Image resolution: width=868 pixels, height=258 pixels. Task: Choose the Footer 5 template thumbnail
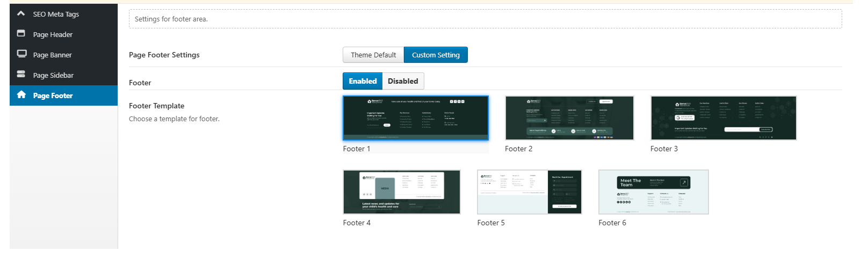pyautogui.click(x=529, y=192)
